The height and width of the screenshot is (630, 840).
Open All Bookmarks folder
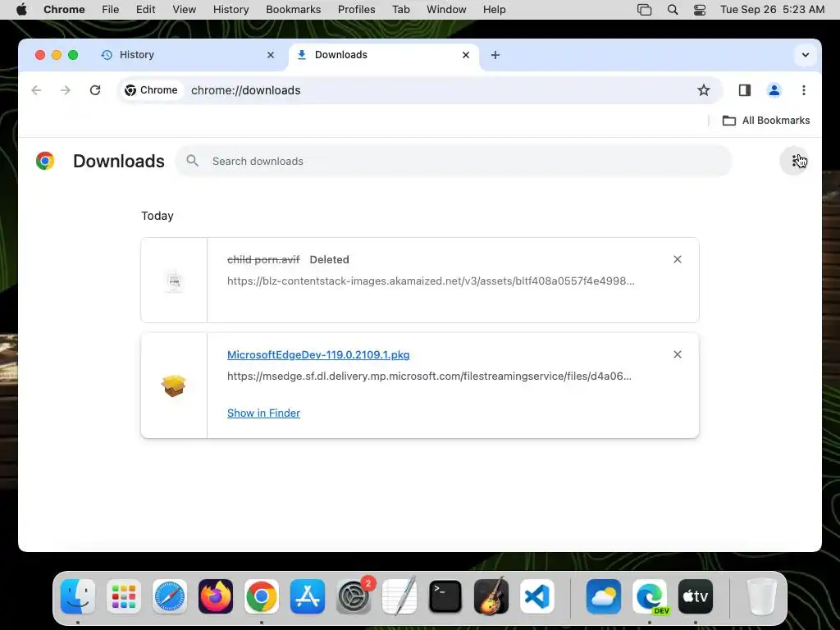766,121
